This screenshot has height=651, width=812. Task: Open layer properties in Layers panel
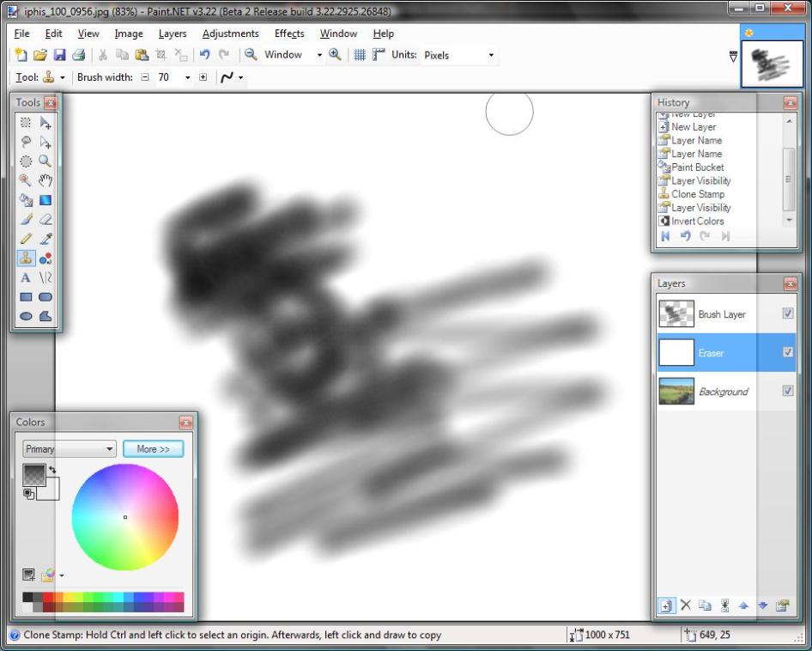tap(782, 605)
